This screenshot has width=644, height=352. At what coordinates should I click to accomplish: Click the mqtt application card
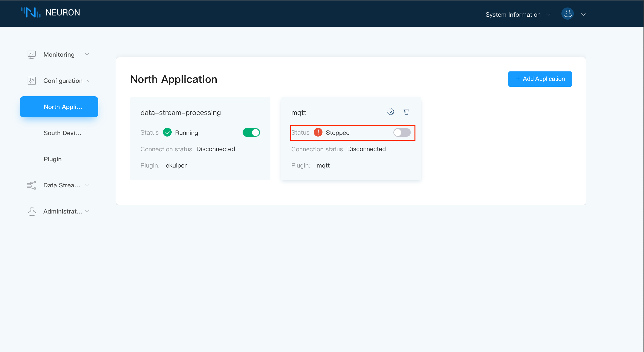[352, 139]
